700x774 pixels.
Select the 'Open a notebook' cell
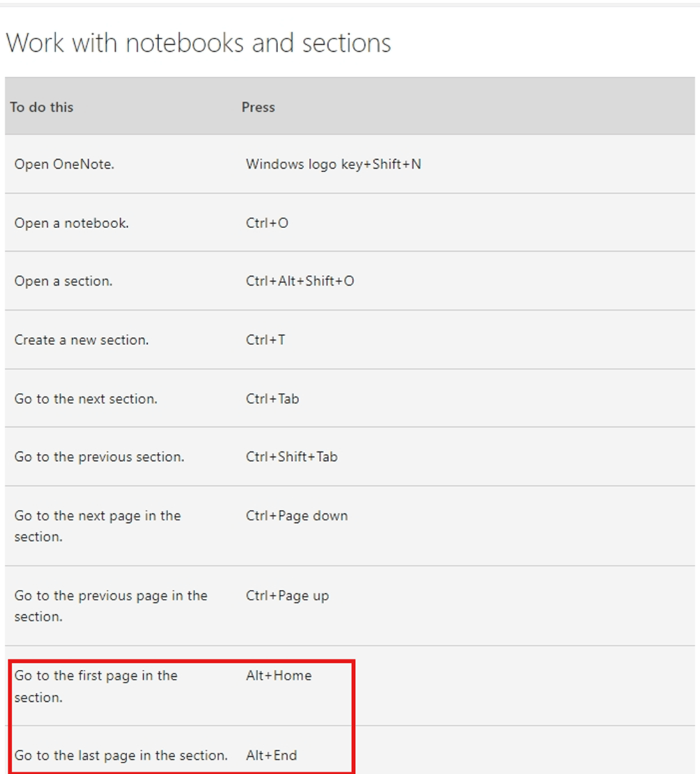point(71,222)
